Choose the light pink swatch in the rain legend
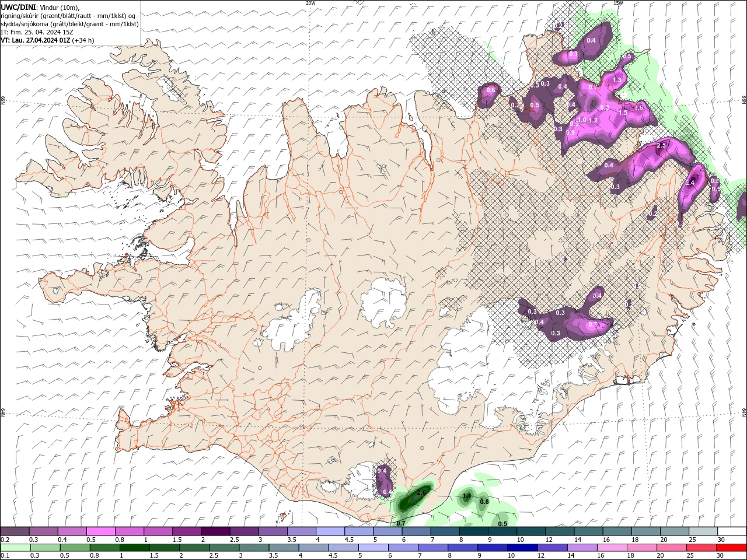Screen dimensions: 747x560 coord(611,548)
